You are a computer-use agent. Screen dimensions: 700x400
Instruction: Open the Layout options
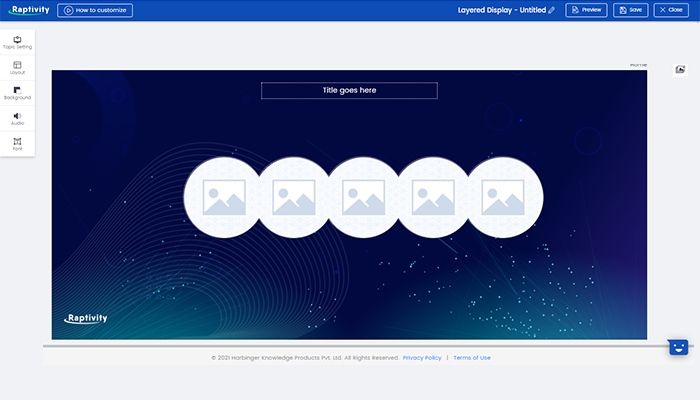coord(17,68)
